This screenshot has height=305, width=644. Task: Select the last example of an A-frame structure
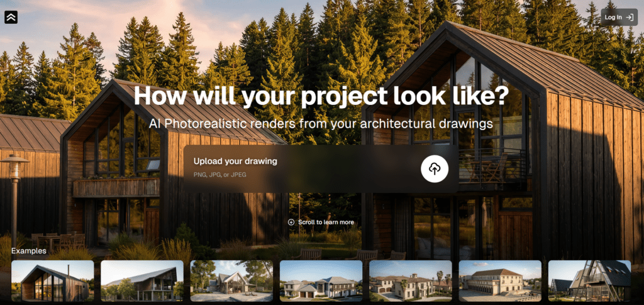click(x=589, y=280)
